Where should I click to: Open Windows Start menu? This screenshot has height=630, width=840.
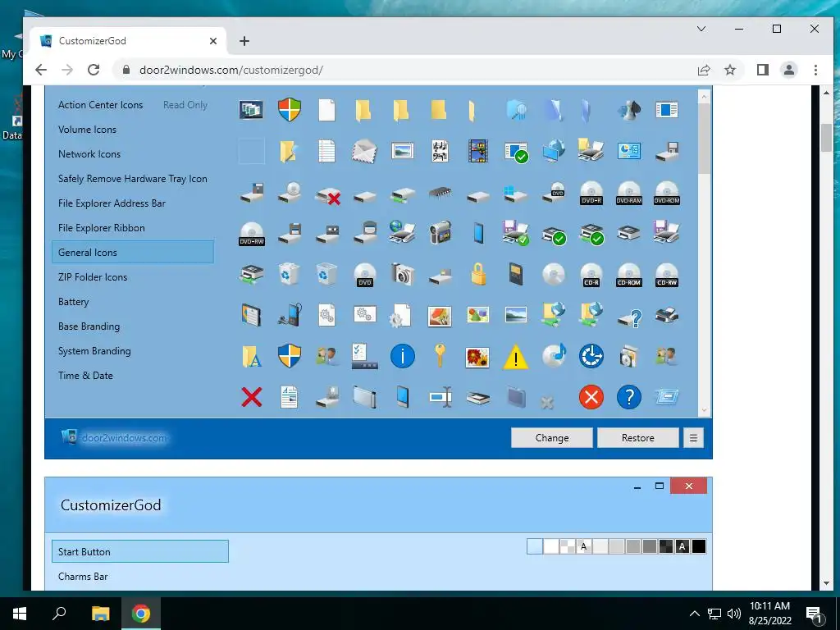[x=20, y=614]
